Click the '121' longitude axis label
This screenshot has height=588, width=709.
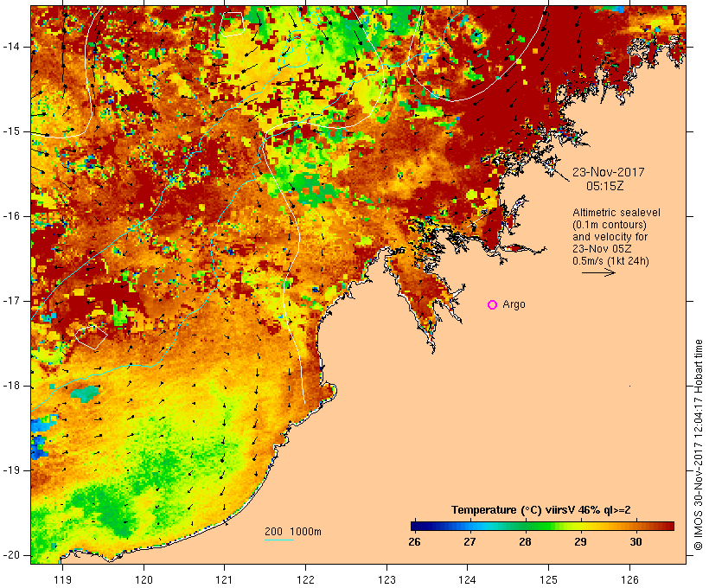click(x=224, y=579)
